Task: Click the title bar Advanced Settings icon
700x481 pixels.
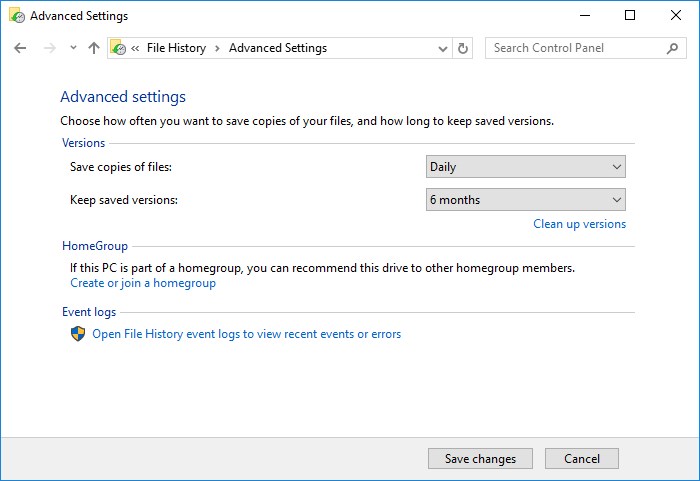Action: 17,16
